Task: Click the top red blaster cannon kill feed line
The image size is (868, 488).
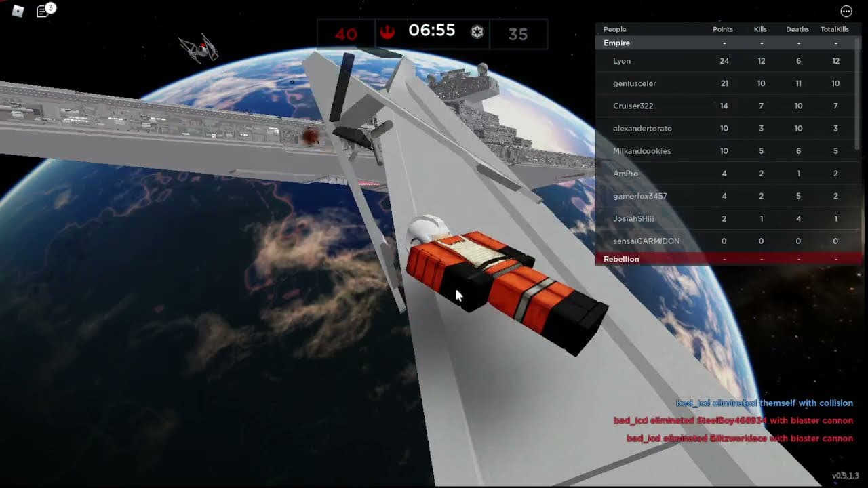Action: click(733, 420)
